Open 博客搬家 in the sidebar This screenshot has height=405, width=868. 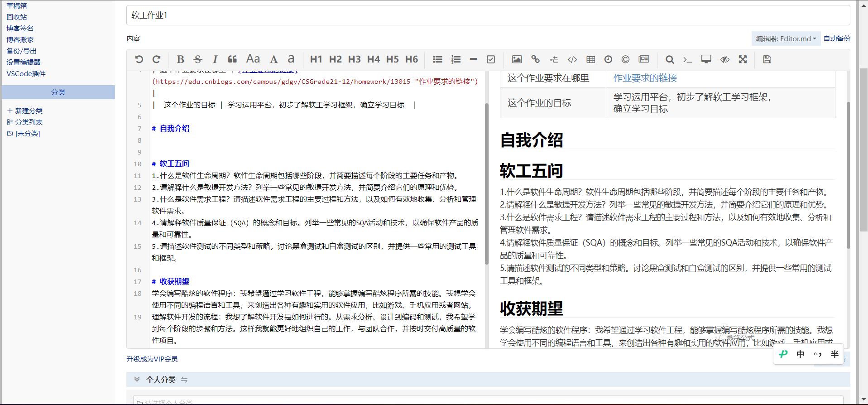(x=20, y=39)
